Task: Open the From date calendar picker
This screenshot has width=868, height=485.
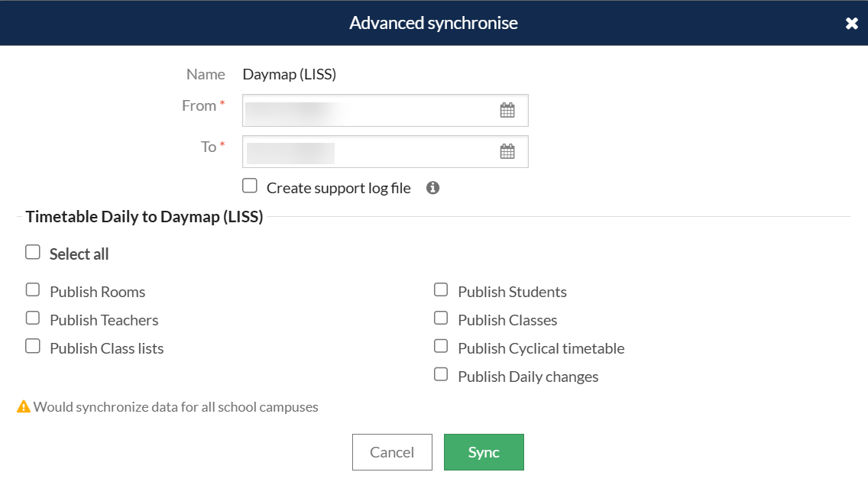Action: tap(507, 111)
